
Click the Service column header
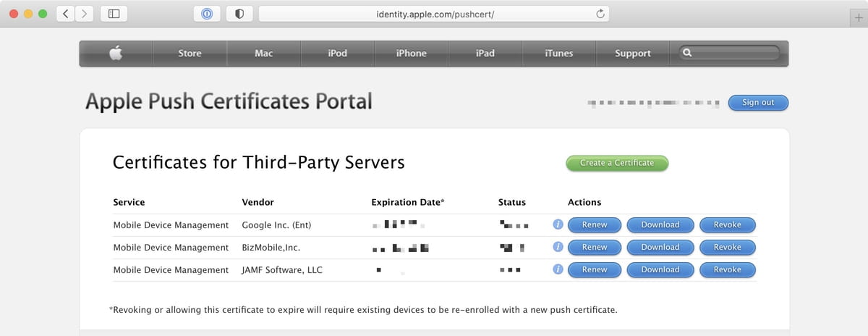pyautogui.click(x=129, y=202)
